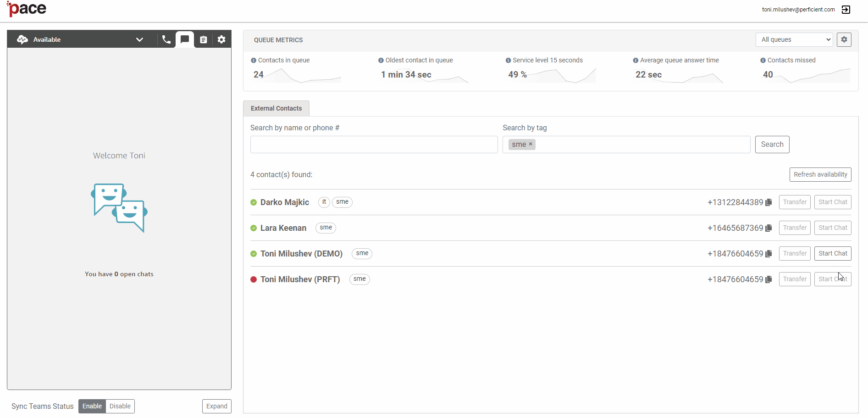This screenshot has height=418, width=868.
Task: Click info icon for Average queue answer time
Action: 636,61
